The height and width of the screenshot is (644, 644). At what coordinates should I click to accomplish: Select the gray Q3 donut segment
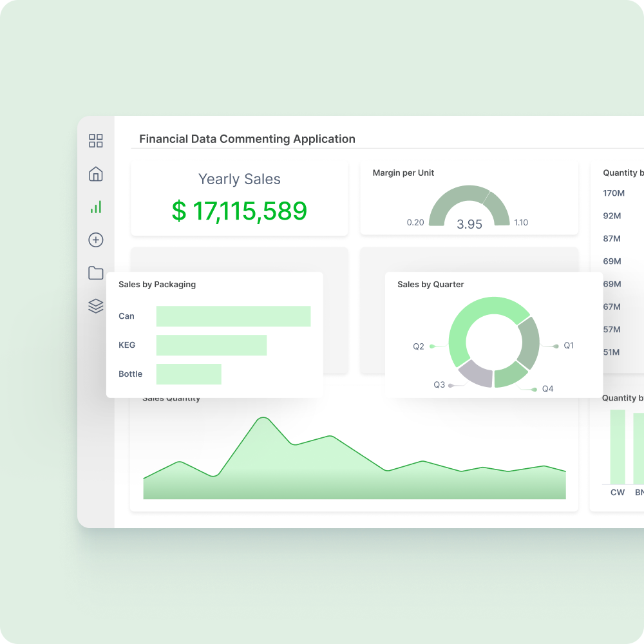click(475, 373)
